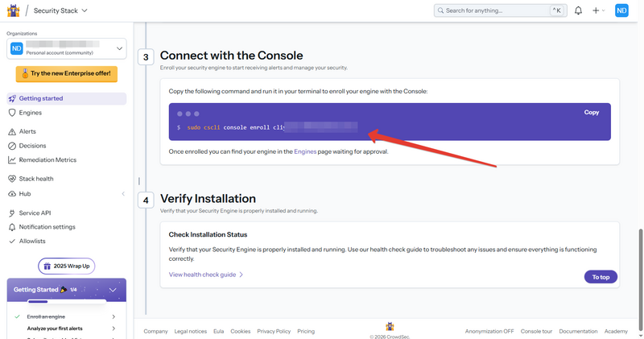Open Remediation Metrics page
The image size is (644, 339).
point(47,160)
